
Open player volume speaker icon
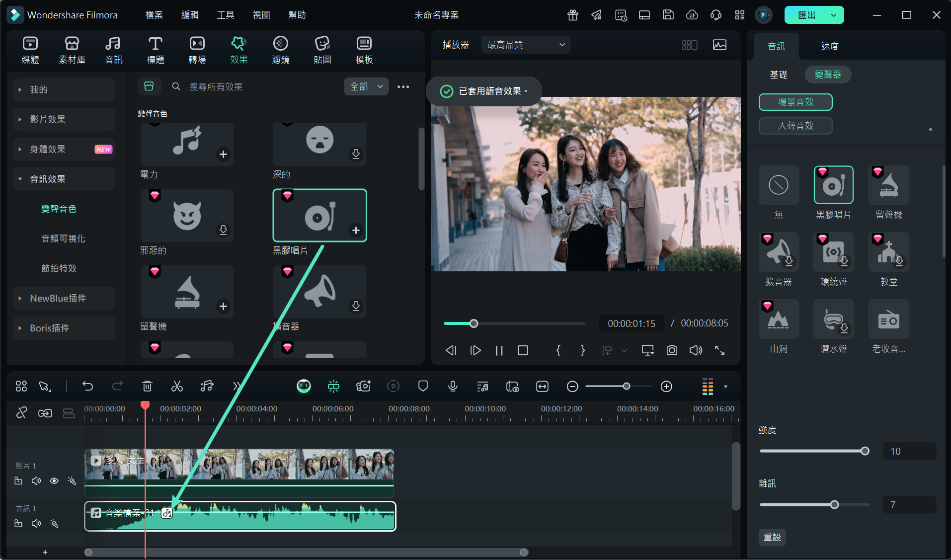(x=696, y=350)
